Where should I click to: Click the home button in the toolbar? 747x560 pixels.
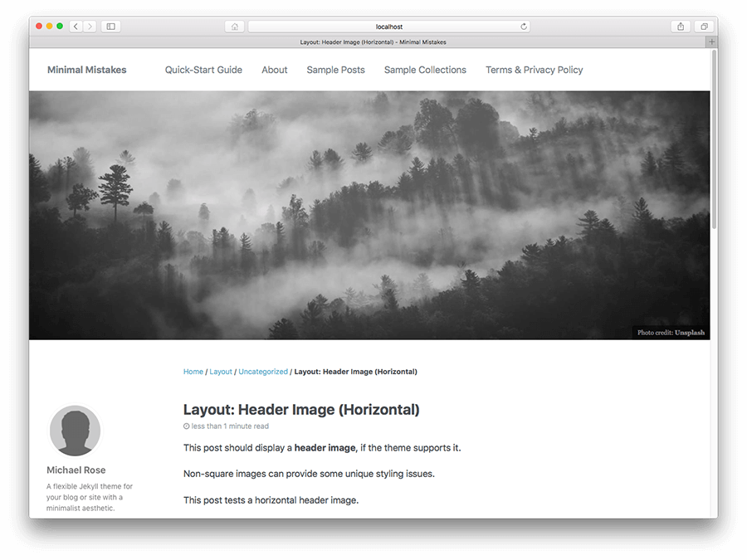tap(234, 26)
